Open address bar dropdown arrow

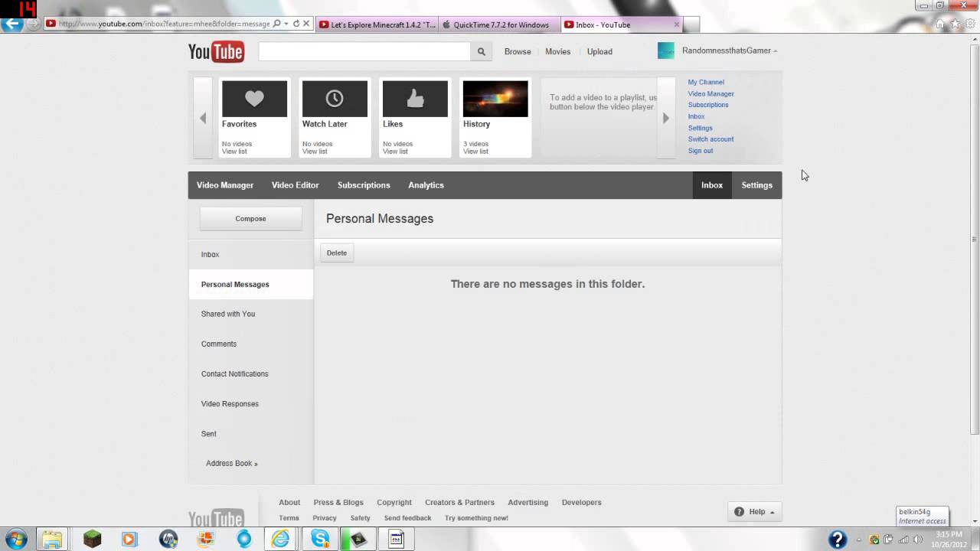pos(286,24)
